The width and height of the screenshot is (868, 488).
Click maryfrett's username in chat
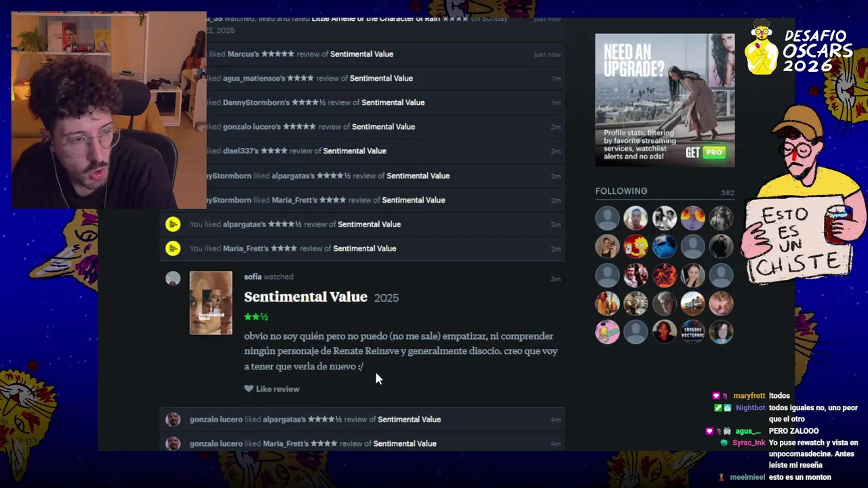[x=749, y=396]
